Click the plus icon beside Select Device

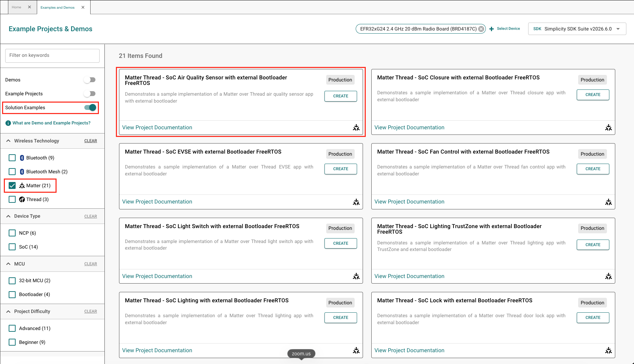[x=491, y=29]
